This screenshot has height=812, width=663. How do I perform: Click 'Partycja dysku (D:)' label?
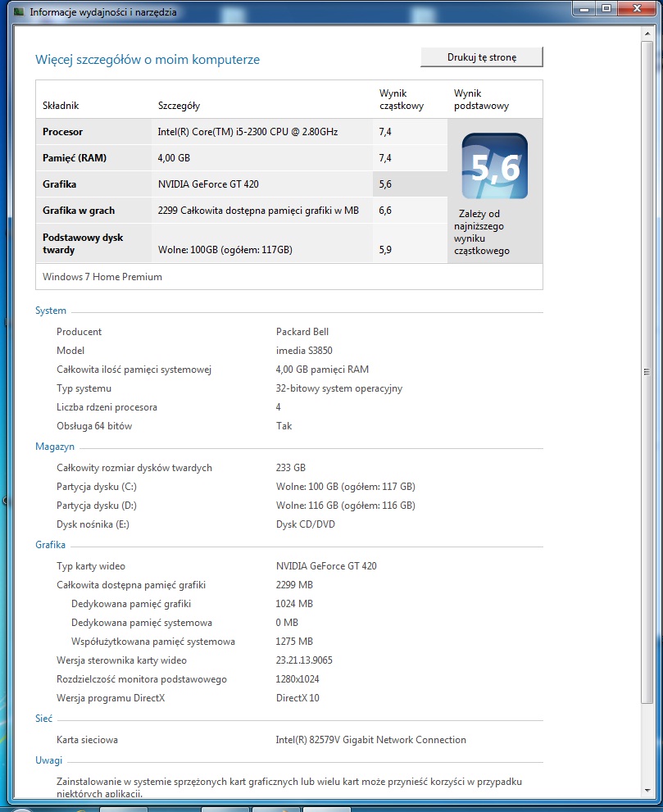pos(97,505)
